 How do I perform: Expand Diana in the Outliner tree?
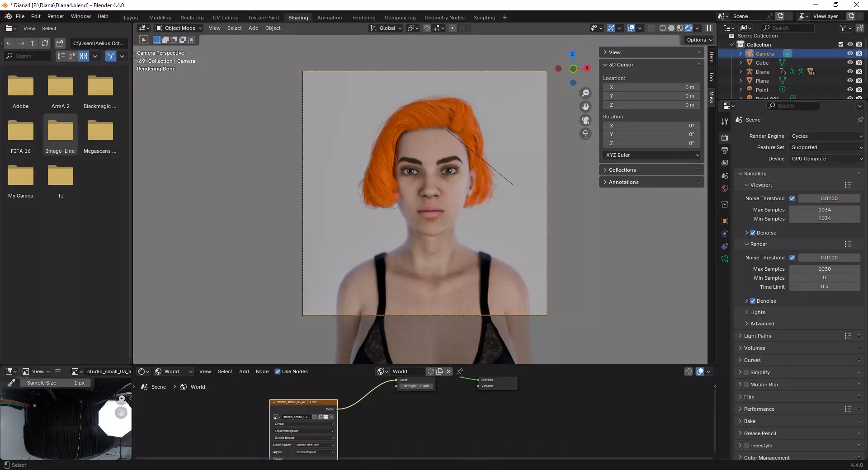pyautogui.click(x=741, y=71)
